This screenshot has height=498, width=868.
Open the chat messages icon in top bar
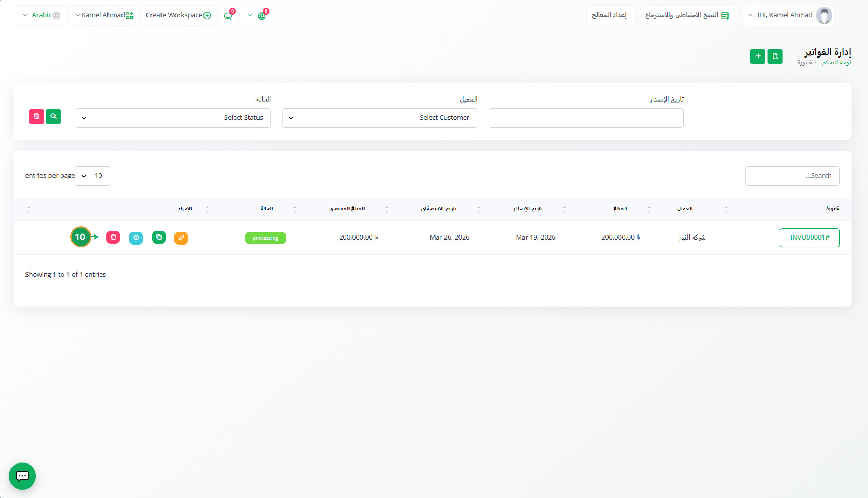tap(228, 16)
